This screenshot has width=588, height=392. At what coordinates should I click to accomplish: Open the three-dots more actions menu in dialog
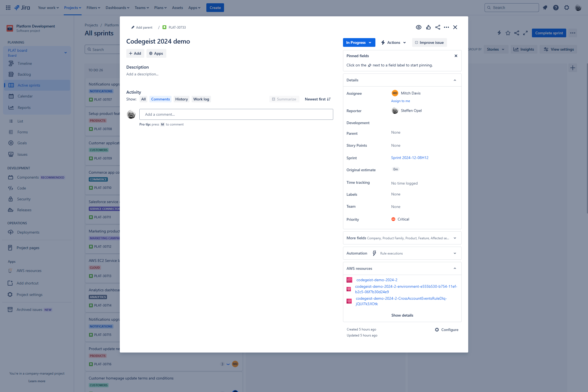pyautogui.click(x=446, y=27)
